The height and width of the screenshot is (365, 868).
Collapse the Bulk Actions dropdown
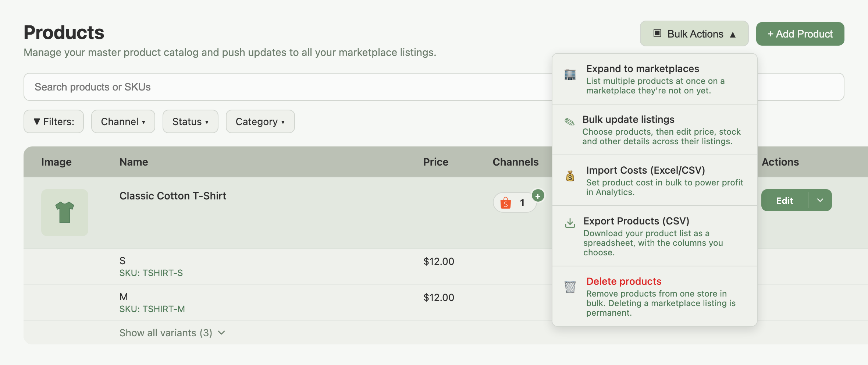click(694, 34)
